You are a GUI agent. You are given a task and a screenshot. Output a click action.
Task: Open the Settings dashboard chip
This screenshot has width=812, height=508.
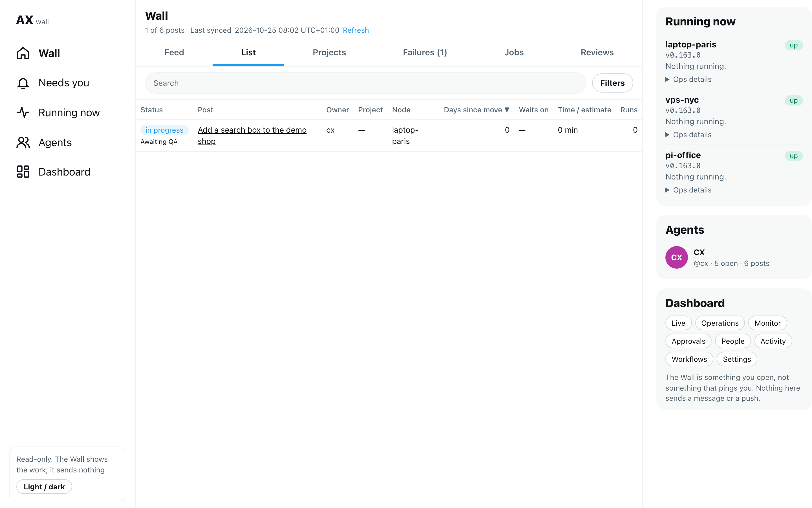click(737, 359)
